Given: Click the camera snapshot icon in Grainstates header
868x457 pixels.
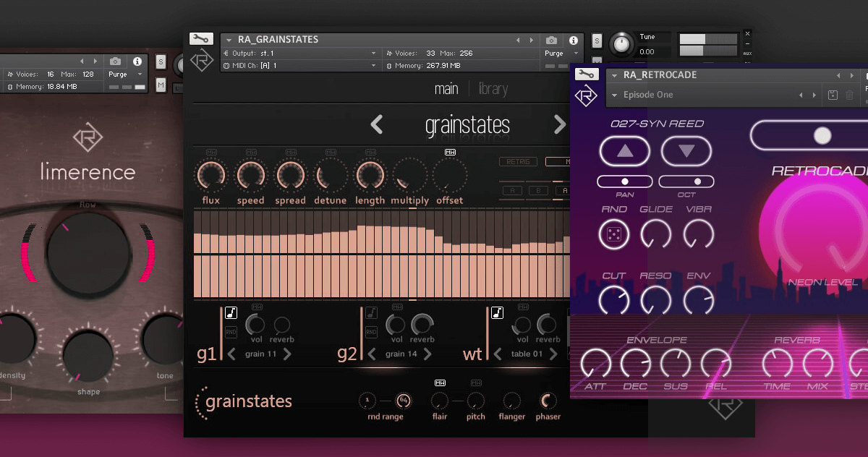Looking at the screenshot, I should click(552, 40).
